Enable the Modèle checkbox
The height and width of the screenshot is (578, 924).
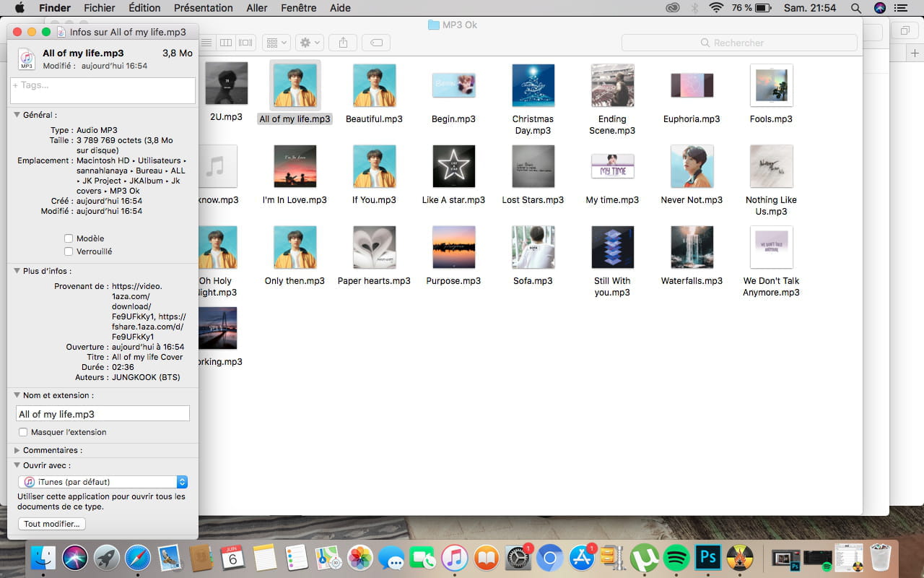pos(69,238)
